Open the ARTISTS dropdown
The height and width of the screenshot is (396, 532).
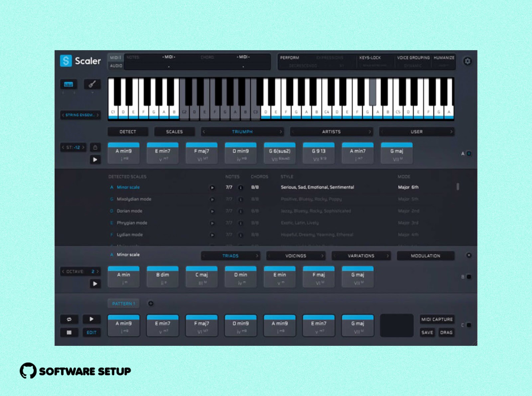pos(331,132)
